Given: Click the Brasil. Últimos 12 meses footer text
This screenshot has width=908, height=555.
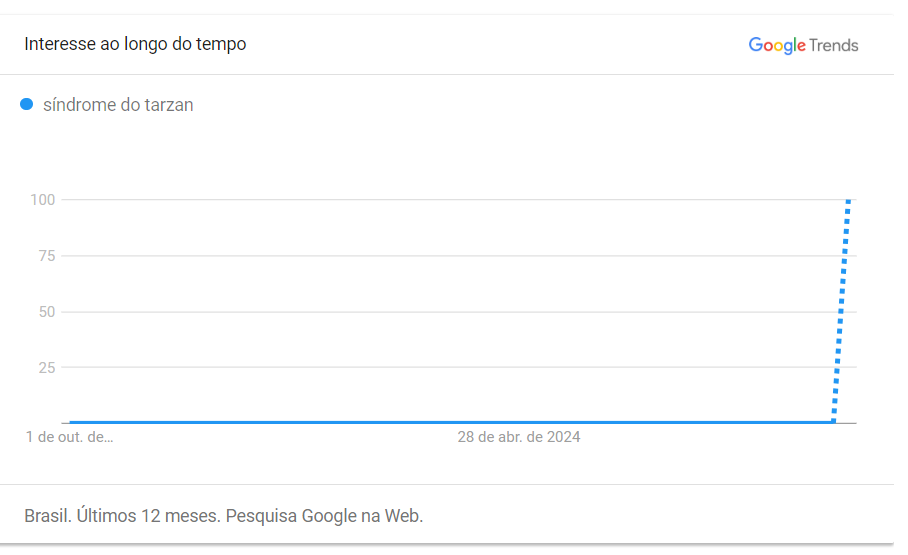Looking at the screenshot, I should click(122, 516).
